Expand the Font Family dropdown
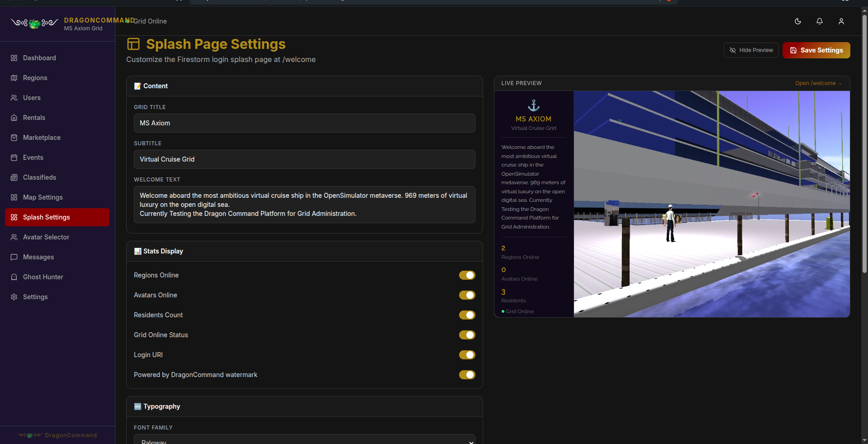The height and width of the screenshot is (444, 868). tap(304, 439)
